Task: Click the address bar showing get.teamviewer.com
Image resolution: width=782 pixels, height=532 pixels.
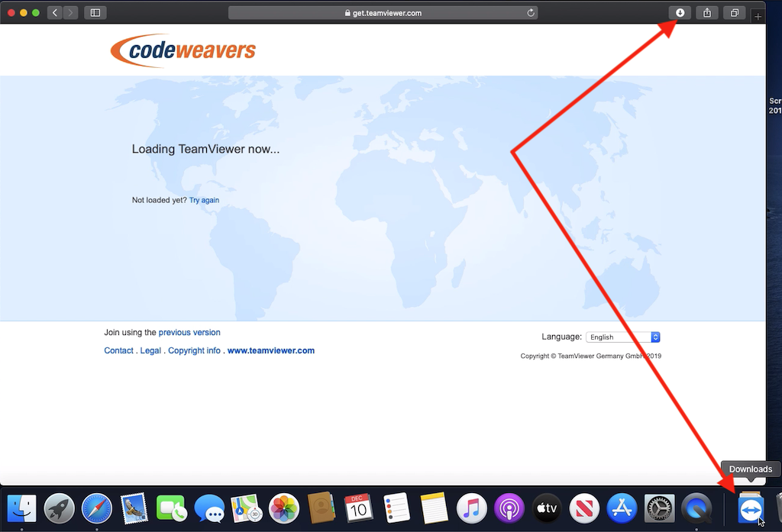Action: click(383, 13)
